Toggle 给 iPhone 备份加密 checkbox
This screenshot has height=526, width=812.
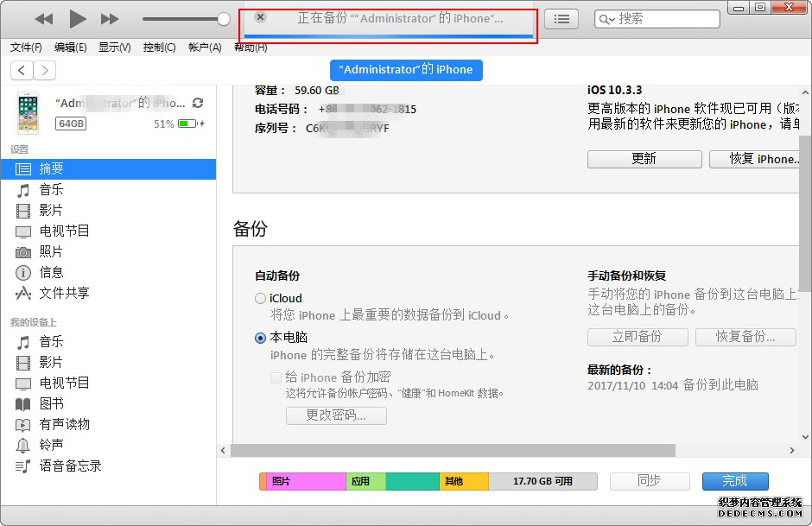276,377
